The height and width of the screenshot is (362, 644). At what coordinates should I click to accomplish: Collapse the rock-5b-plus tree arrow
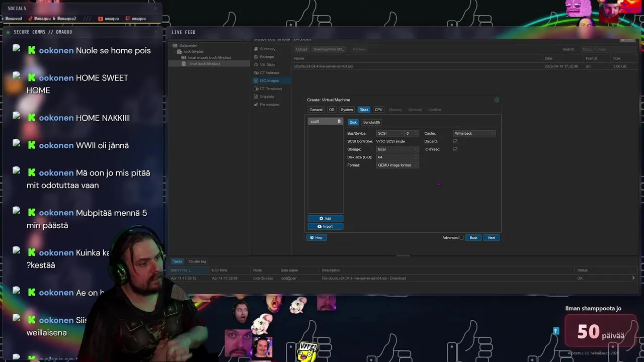pos(175,51)
